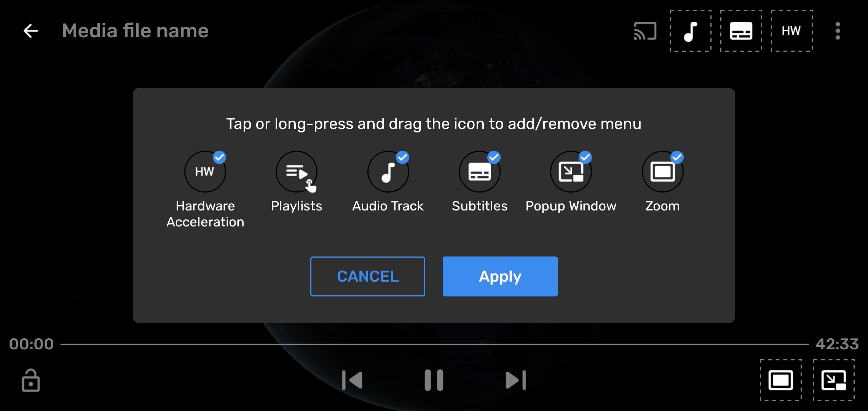
Task: Tap the Media file name title
Action: click(136, 30)
